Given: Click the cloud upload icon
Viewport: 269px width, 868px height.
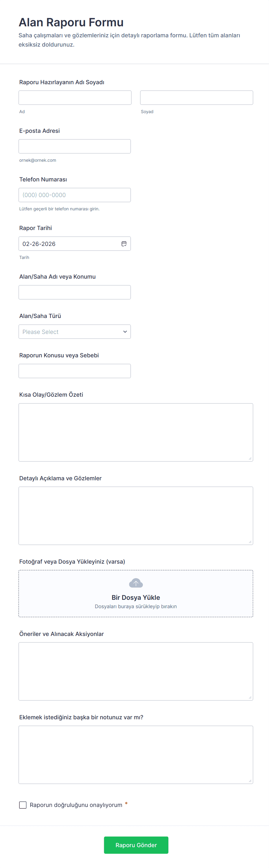Looking at the screenshot, I should point(136,583).
